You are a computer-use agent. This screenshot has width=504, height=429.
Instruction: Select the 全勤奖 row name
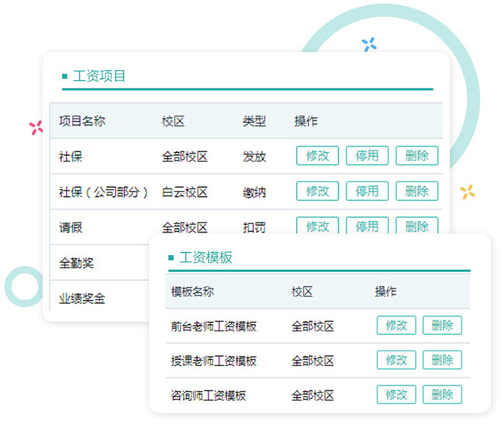pyautogui.click(x=76, y=264)
